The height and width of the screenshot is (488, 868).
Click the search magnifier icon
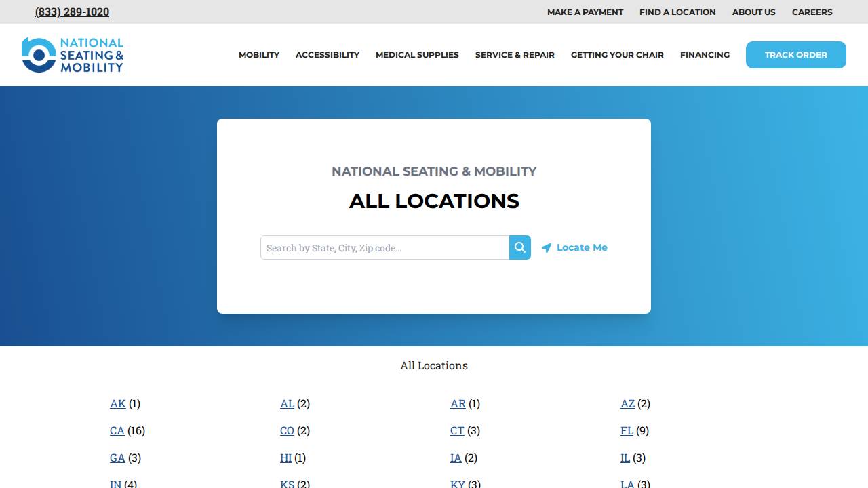519,247
